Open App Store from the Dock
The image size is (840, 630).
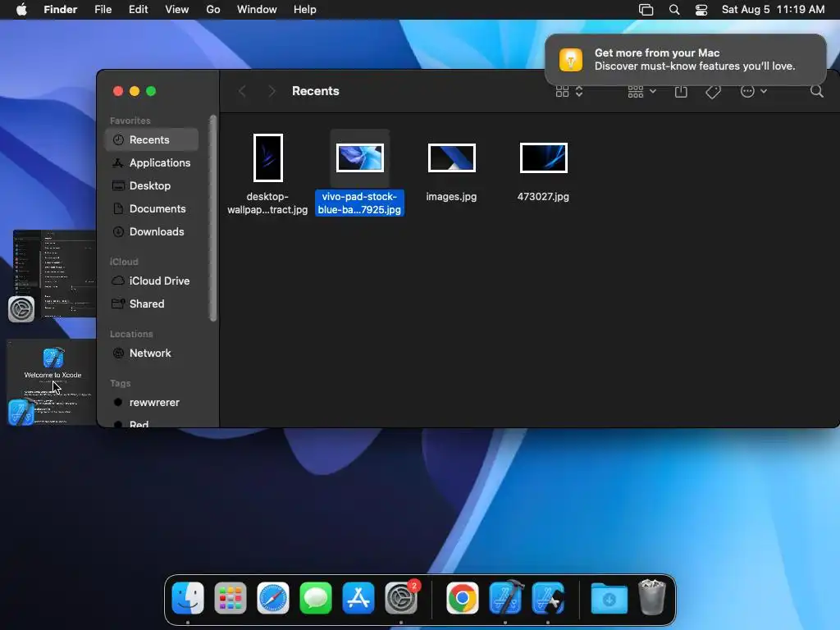tap(358, 598)
